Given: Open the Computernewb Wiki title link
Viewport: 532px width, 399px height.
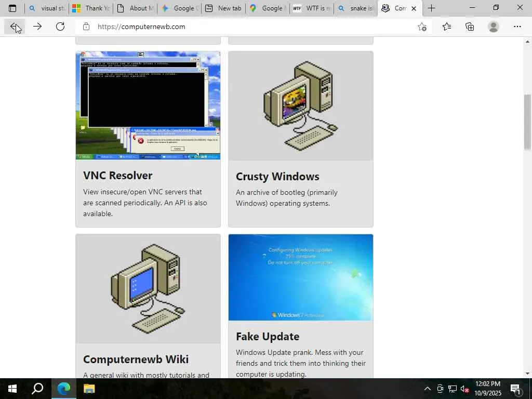Looking at the screenshot, I should 136,359.
